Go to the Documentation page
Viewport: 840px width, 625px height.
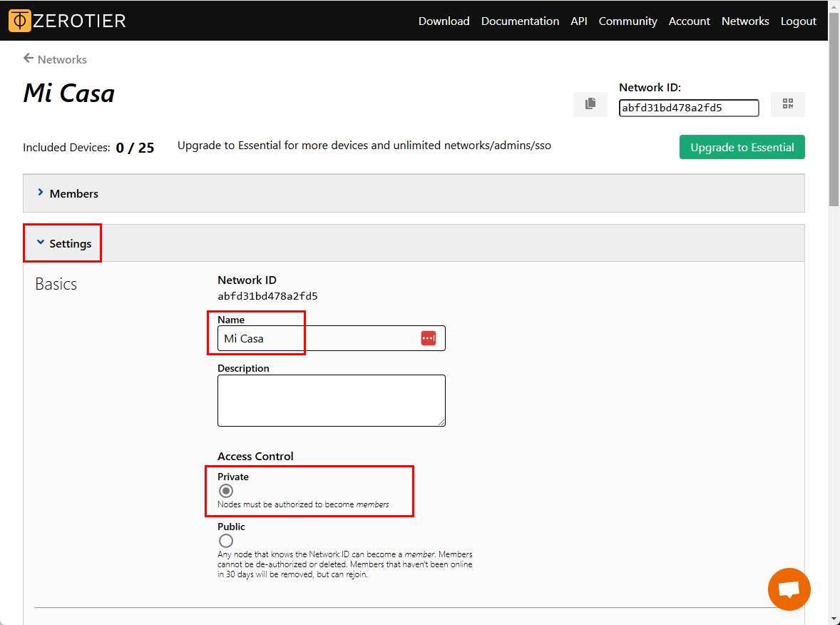tap(520, 21)
